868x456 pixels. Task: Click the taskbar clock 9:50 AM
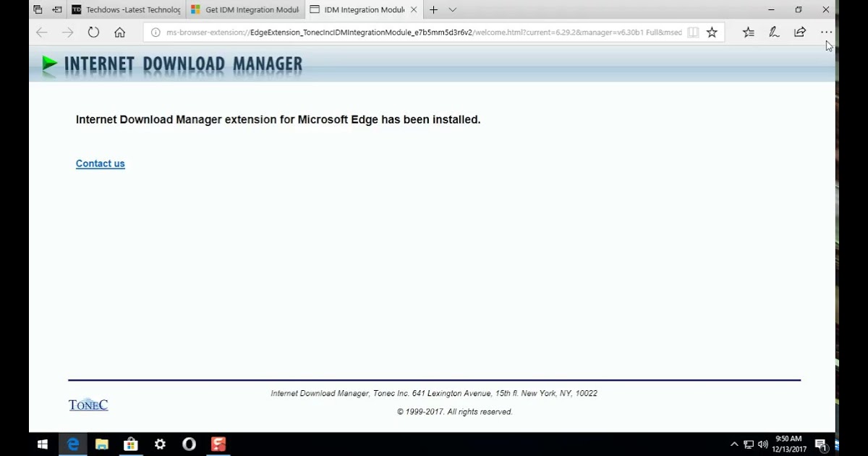click(x=788, y=444)
